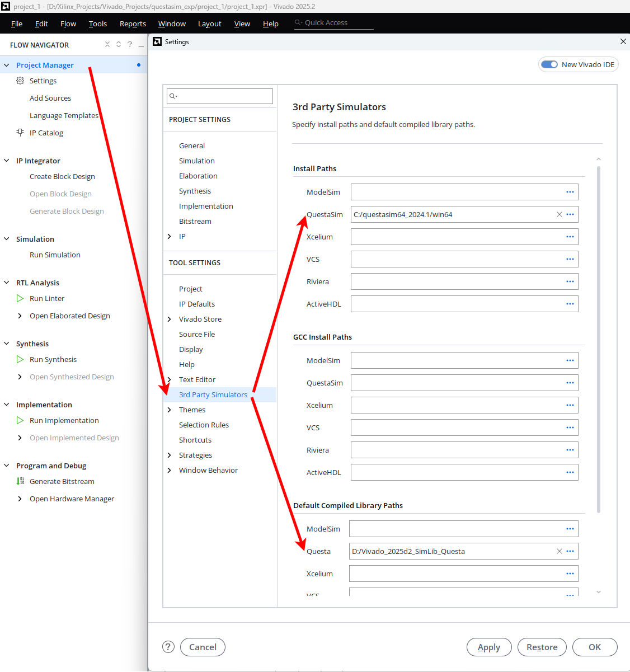
Task: Expand Open Elaborated Design
Action: tap(20, 316)
